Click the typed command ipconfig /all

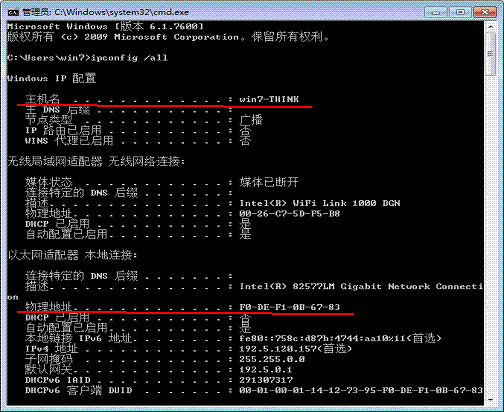click(129, 58)
